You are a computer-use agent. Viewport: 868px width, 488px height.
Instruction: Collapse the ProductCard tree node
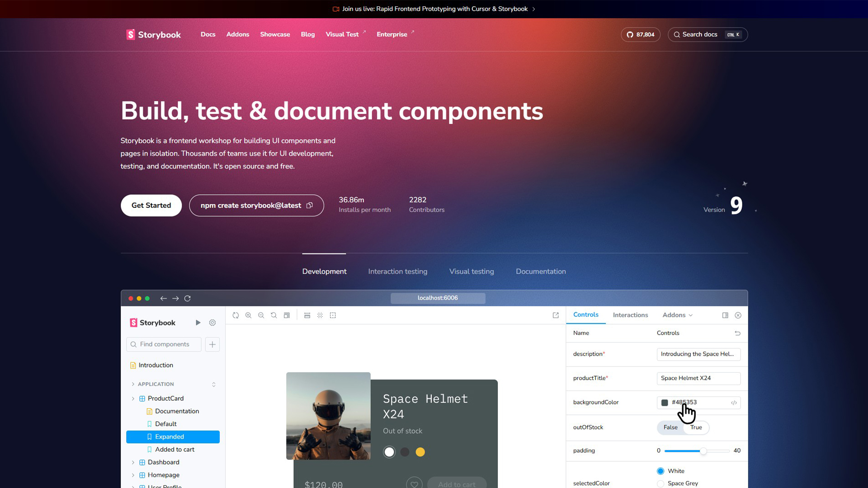(133, 399)
